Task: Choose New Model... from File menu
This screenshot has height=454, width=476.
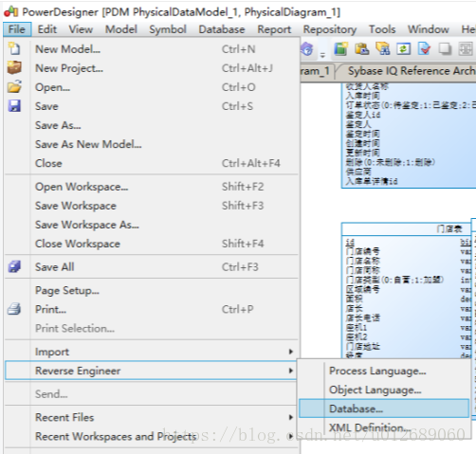Action: pyautogui.click(x=152, y=49)
